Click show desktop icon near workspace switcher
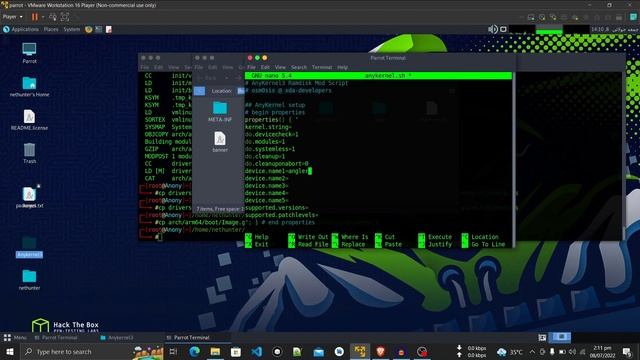Viewport: 640px width, 360px height. 542,338
